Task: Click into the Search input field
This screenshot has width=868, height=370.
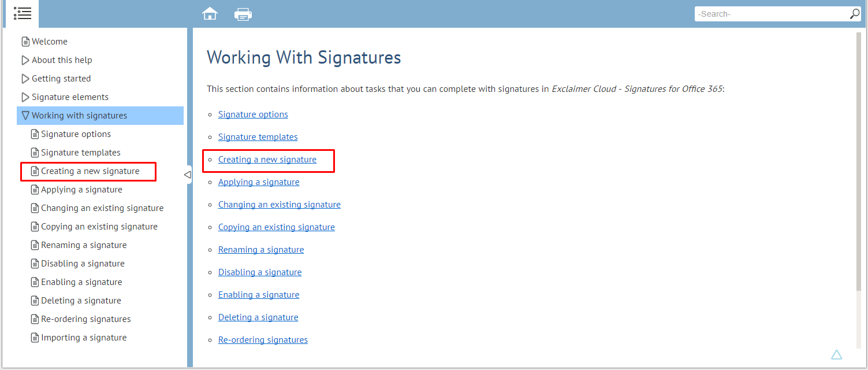Action: [771, 14]
